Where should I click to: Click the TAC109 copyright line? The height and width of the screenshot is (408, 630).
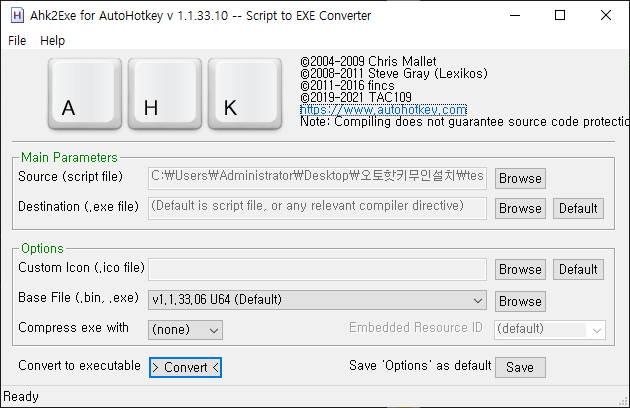(356, 97)
